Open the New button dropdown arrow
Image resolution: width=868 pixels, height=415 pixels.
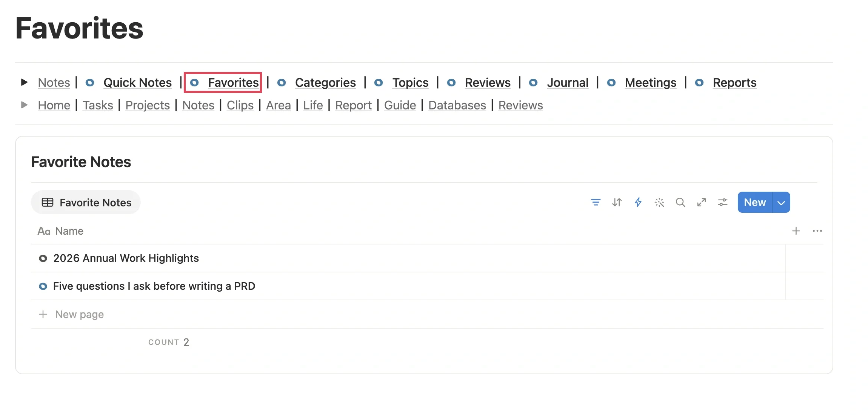coord(781,203)
